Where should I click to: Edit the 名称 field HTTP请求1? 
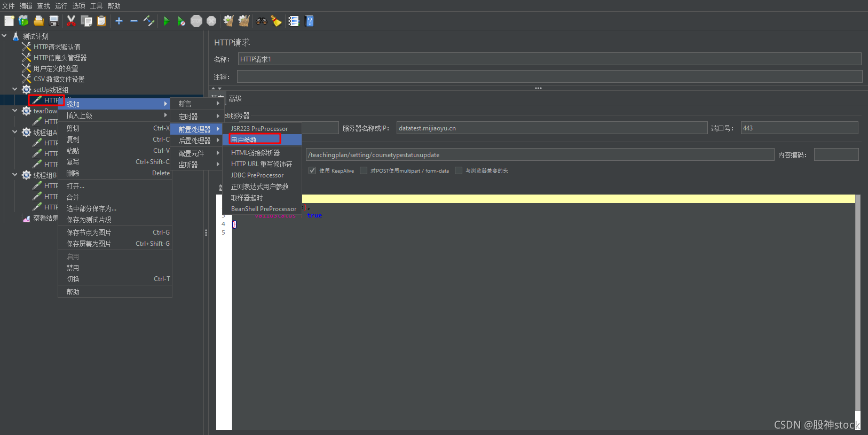[x=549, y=59]
